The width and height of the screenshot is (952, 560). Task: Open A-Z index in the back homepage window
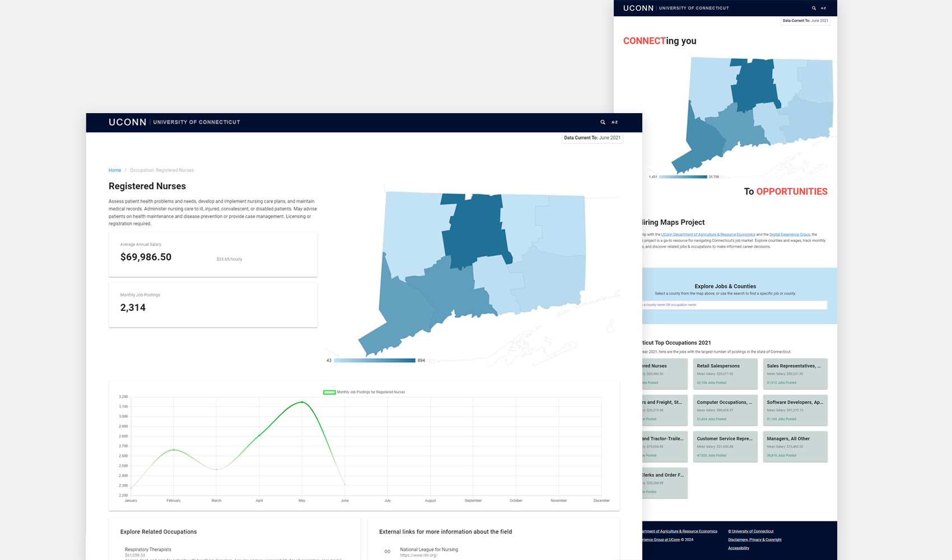(x=823, y=8)
